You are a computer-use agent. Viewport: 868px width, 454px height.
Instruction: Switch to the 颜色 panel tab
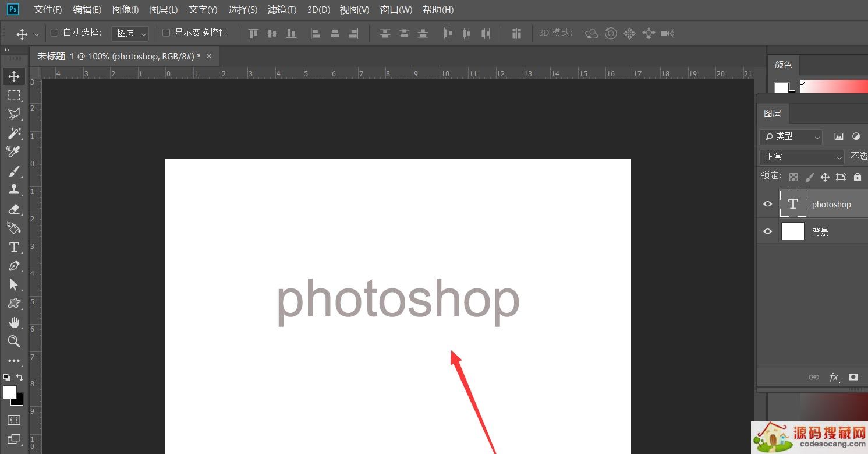tap(783, 65)
